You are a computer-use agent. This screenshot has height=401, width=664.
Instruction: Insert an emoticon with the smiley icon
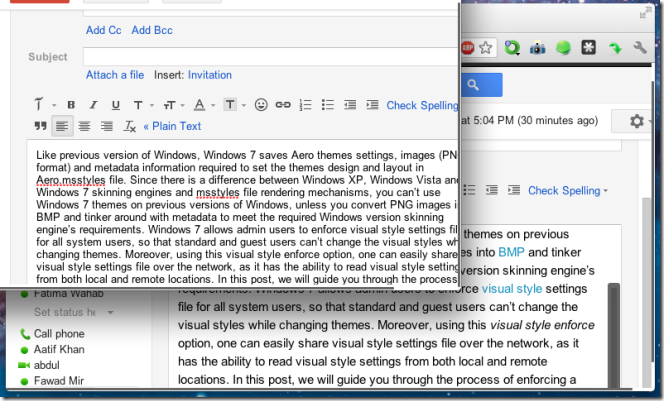point(261,105)
